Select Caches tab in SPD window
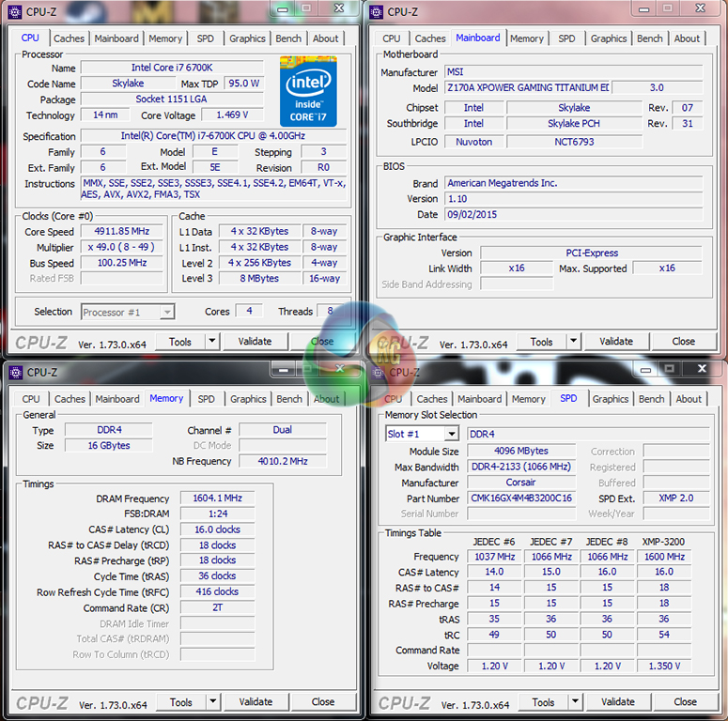 click(432, 399)
